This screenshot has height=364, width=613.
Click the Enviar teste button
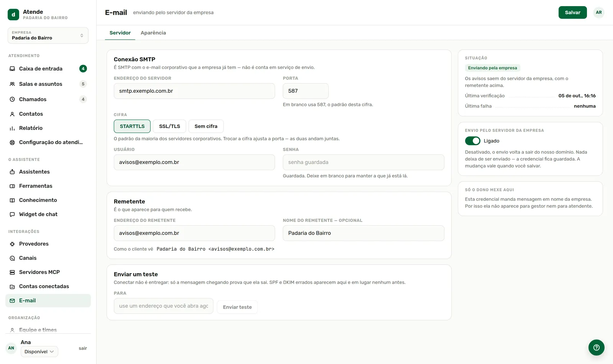[x=238, y=307]
